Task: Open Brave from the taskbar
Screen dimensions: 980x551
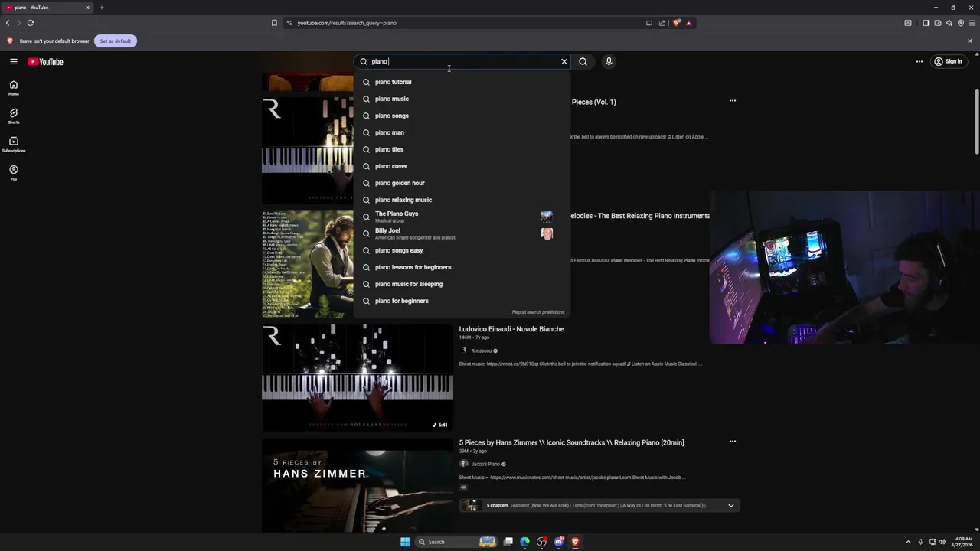Action: 575,542
